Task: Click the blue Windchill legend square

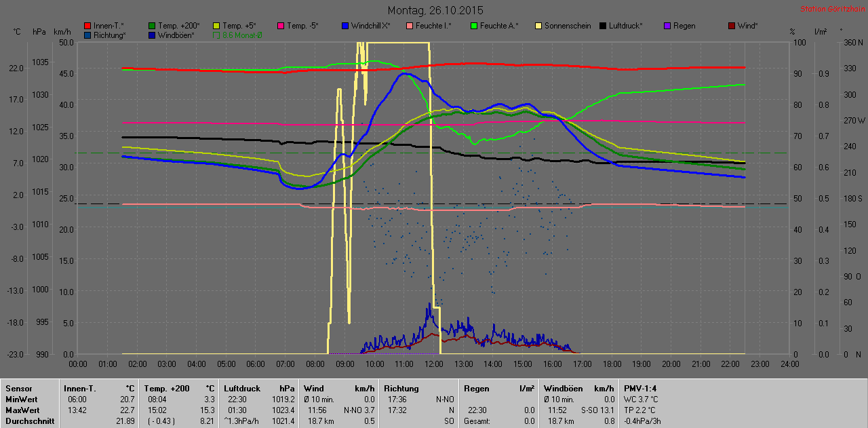Action: click(345, 26)
